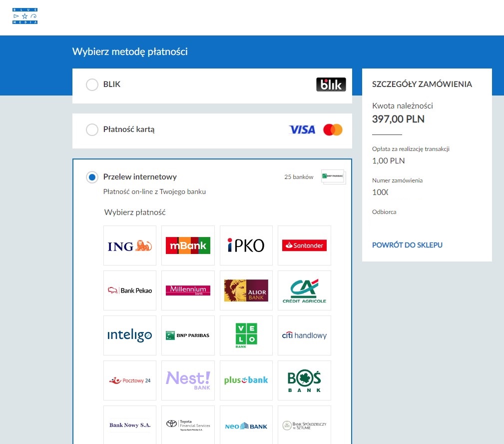
Task: Choose Bank Spółdzielczy w Sztumie tile
Action: pyautogui.click(x=304, y=425)
